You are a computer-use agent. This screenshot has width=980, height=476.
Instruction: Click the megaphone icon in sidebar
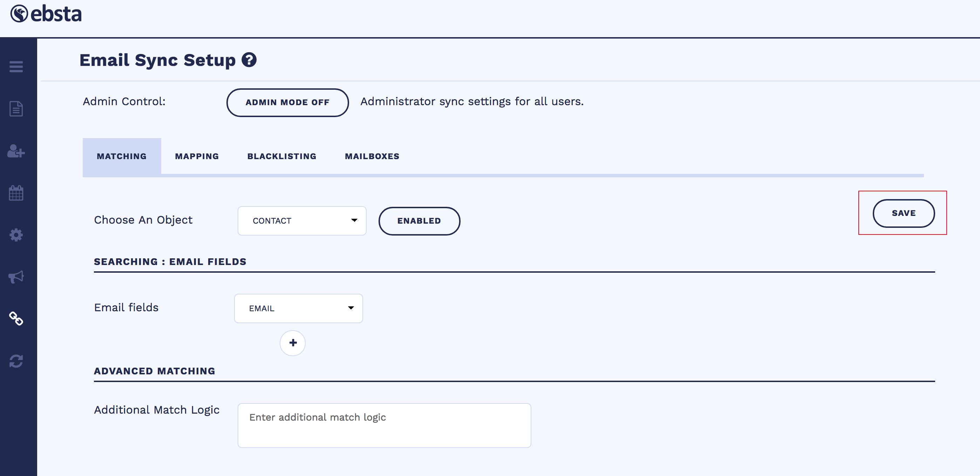[16, 277]
